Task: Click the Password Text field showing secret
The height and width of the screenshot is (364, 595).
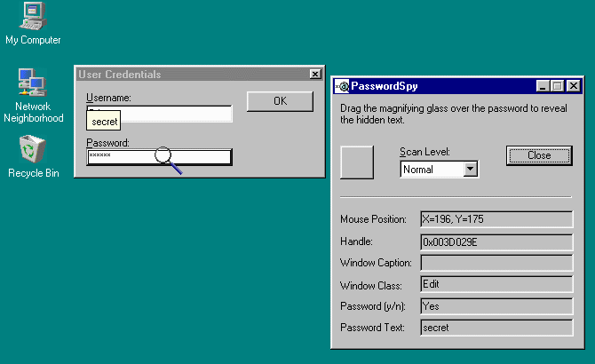Action: pos(496,328)
